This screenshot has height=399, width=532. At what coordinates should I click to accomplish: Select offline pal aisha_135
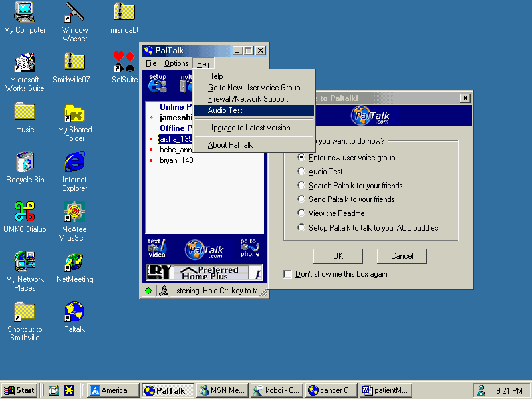pos(176,139)
